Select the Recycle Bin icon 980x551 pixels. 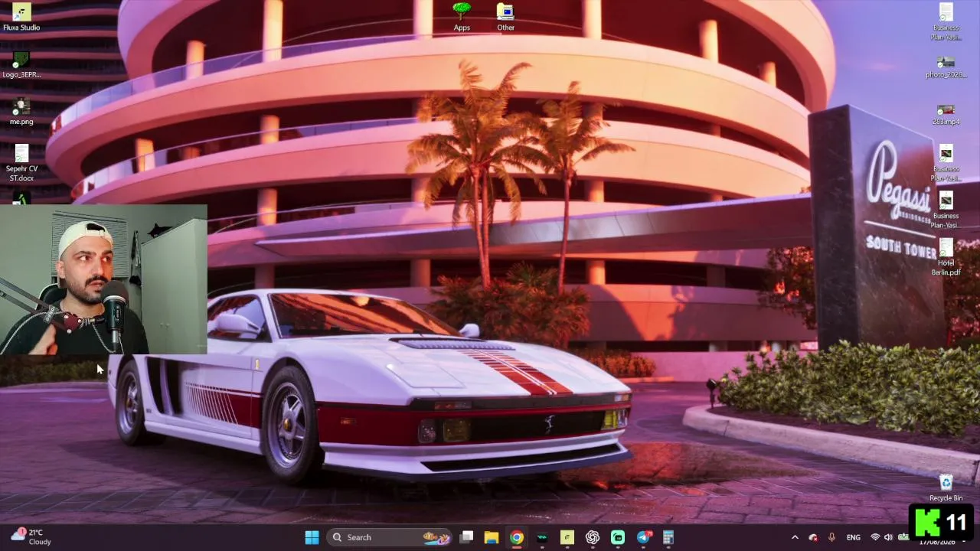click(x=946, y=488)
